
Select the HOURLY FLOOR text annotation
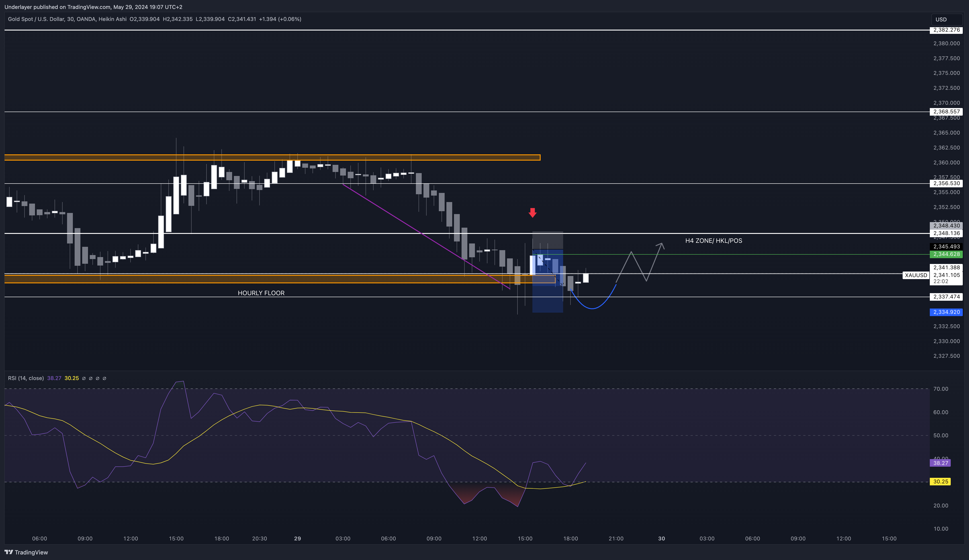pyautogui.click(x=261, y=293)
